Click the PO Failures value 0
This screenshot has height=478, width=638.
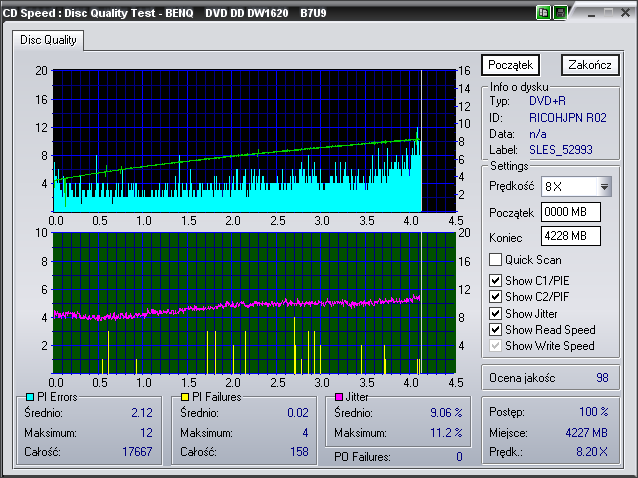[x=459, y=457]
